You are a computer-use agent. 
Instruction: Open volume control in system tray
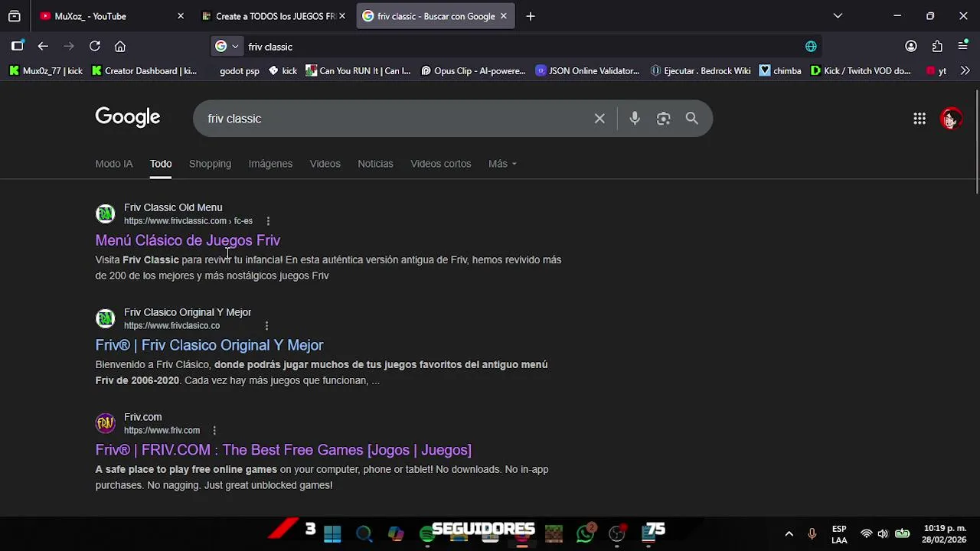tap(883, 534)
